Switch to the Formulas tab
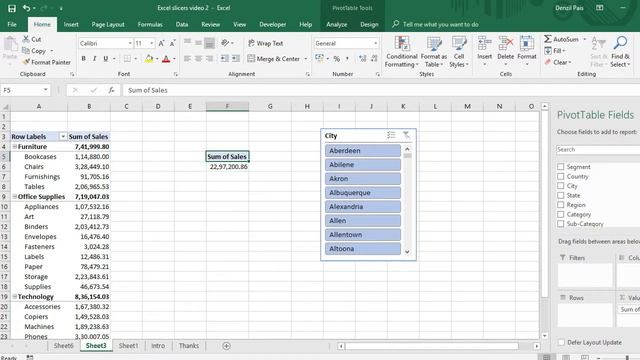Screen dimensions: 640x360 click(150, 24)
